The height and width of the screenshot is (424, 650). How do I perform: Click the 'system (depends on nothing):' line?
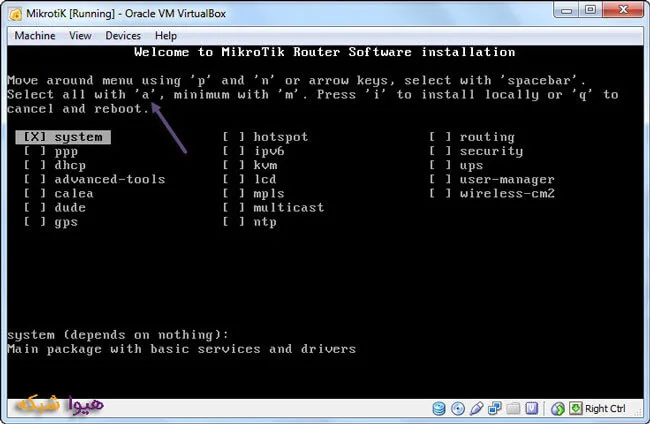point(118,335)
